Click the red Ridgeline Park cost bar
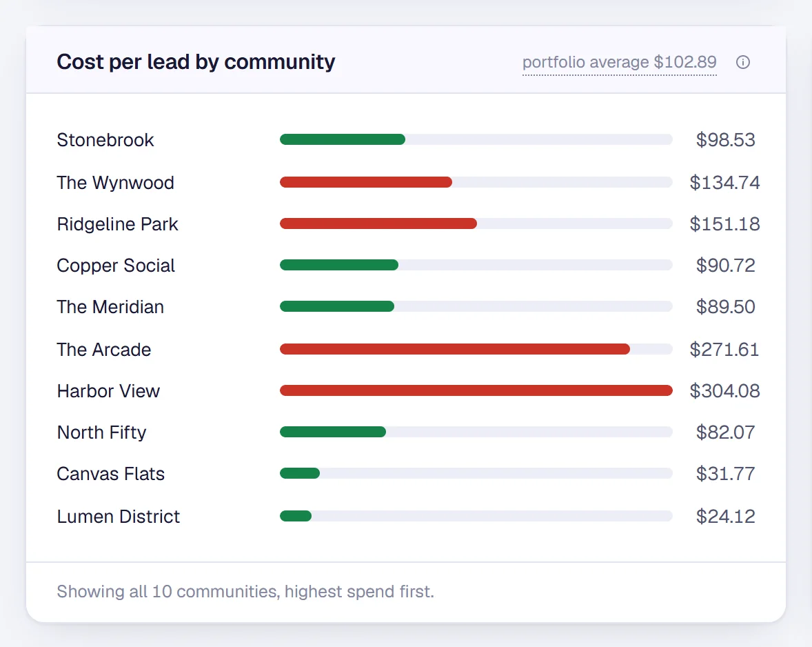The width and height of the screenshot is (812, 647). [x=378, y=223]
